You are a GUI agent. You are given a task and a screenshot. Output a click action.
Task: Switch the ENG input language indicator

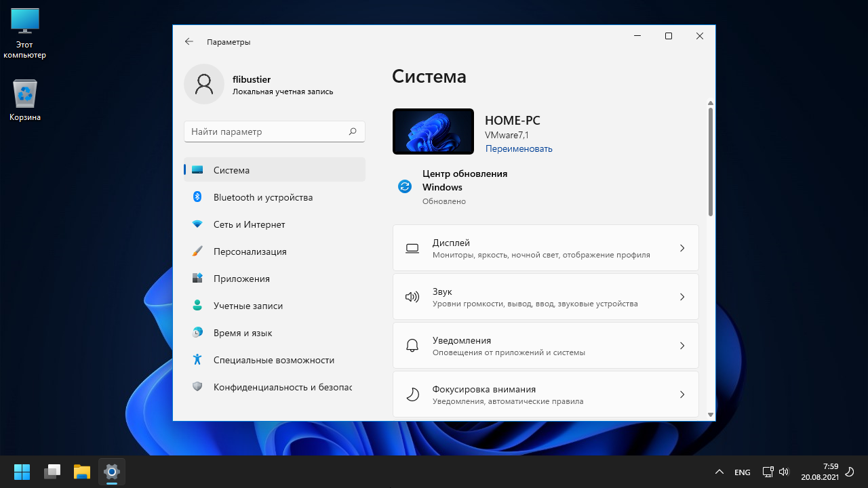(742, 472)
